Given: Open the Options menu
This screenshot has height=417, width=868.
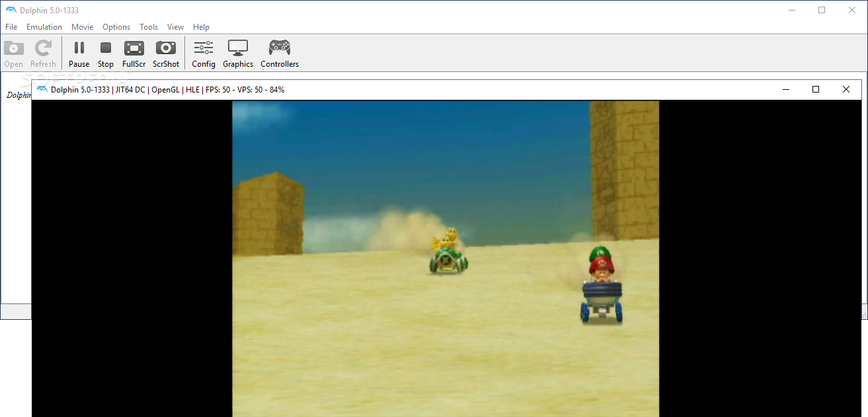Looking at the screenshot, I should point(116,27).
